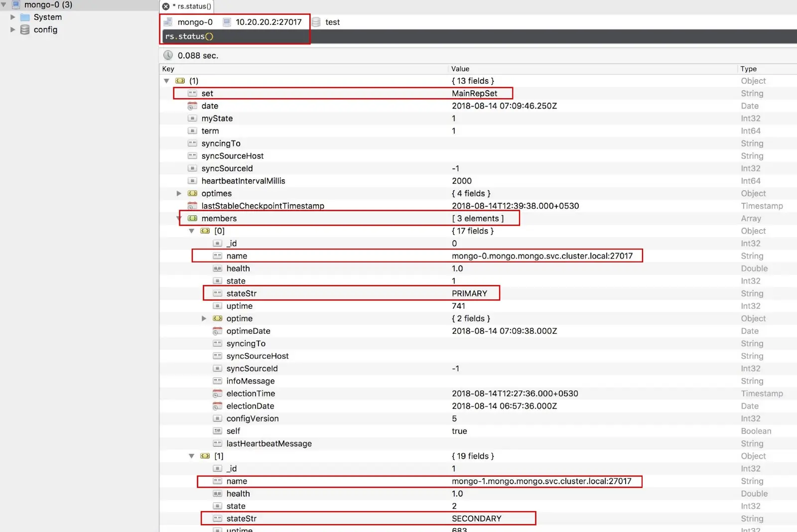Click the string icon on the infoMessage row

click(x=217, y=381)
